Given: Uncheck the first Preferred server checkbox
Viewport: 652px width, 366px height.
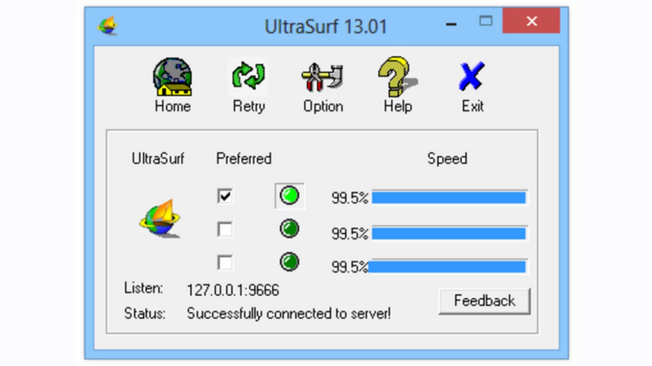Looking at the screenshot, I should click(x=225, y=196).
